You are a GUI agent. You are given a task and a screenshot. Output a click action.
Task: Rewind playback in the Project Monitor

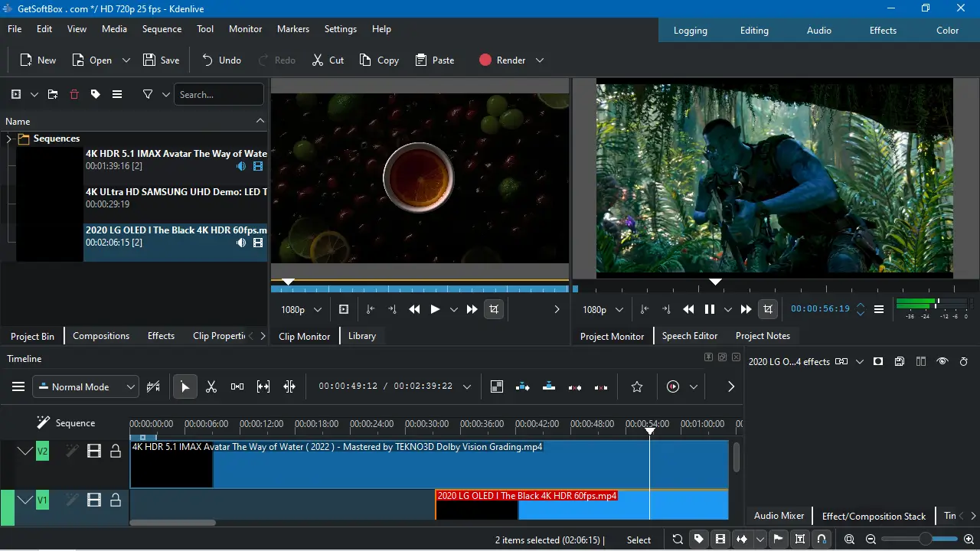point(688,309)
